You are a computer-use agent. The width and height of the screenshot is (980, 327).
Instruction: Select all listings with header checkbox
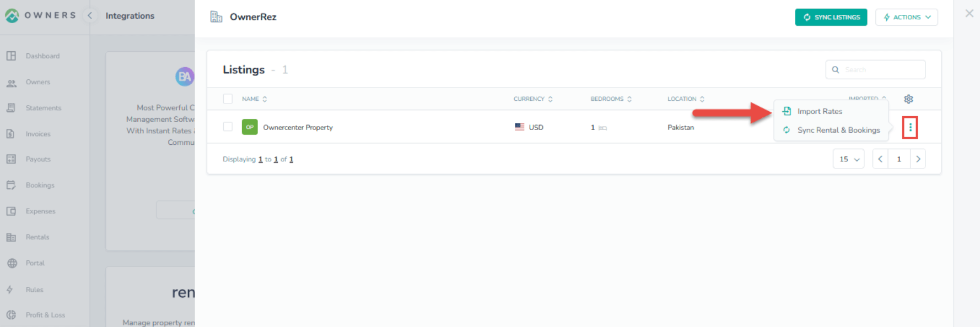228,99
